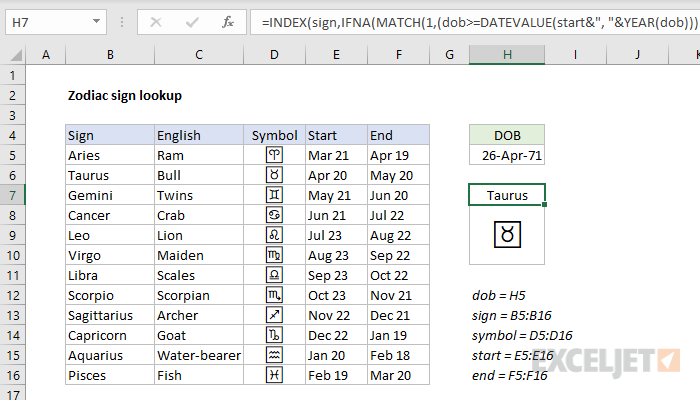700x400 pixels.
Task: Open the Name Box dropdown arrow
Action: (96, 22)
